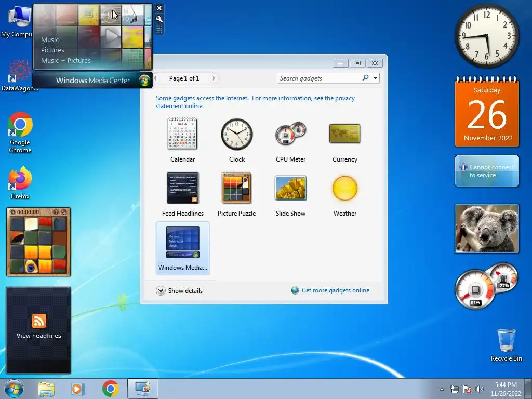Screen dimensions: 532x399
Task: Open Chrome from the taskbar
Action: [110, 389]
